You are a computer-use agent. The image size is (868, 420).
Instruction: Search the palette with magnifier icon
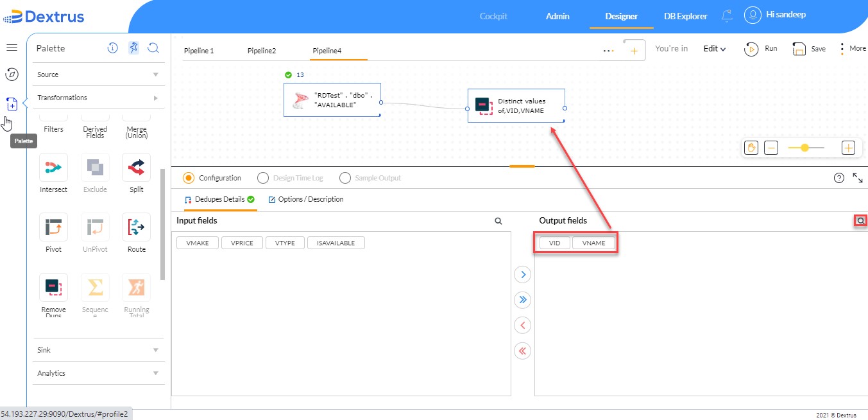tap(153, 48)
